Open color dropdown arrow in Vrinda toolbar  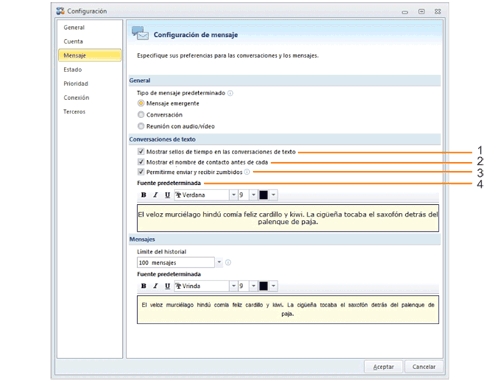click(273, 286)
